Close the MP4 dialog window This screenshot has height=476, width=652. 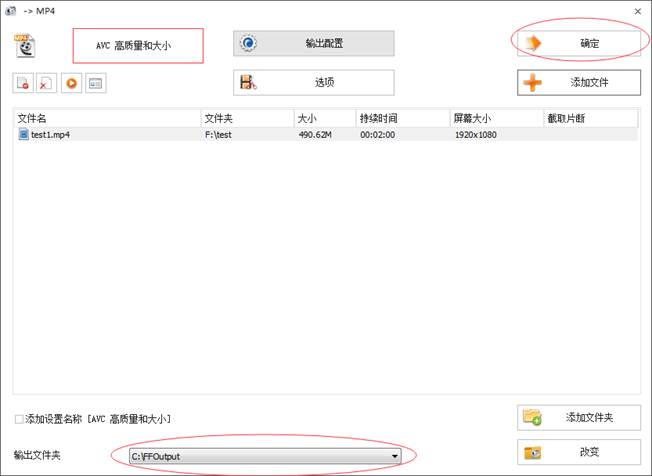tap(638, 11)
